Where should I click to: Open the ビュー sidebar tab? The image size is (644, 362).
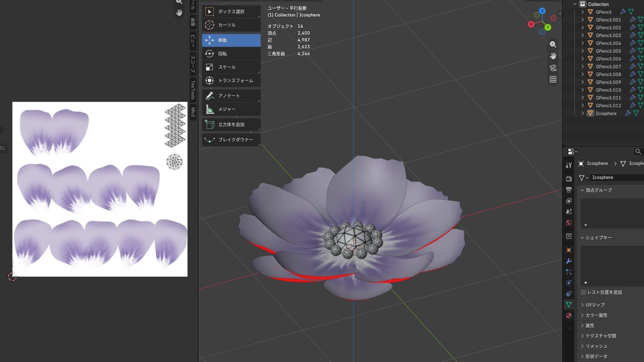click(x=193, y=41)
